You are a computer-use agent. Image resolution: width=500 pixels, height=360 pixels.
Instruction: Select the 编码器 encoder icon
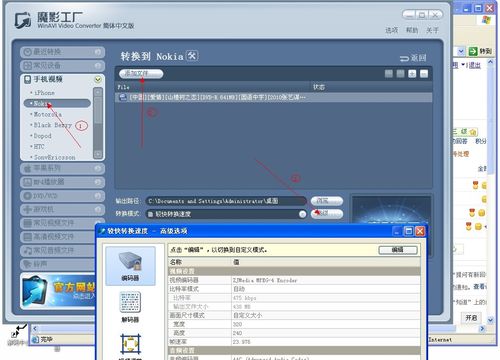(130, 266)
